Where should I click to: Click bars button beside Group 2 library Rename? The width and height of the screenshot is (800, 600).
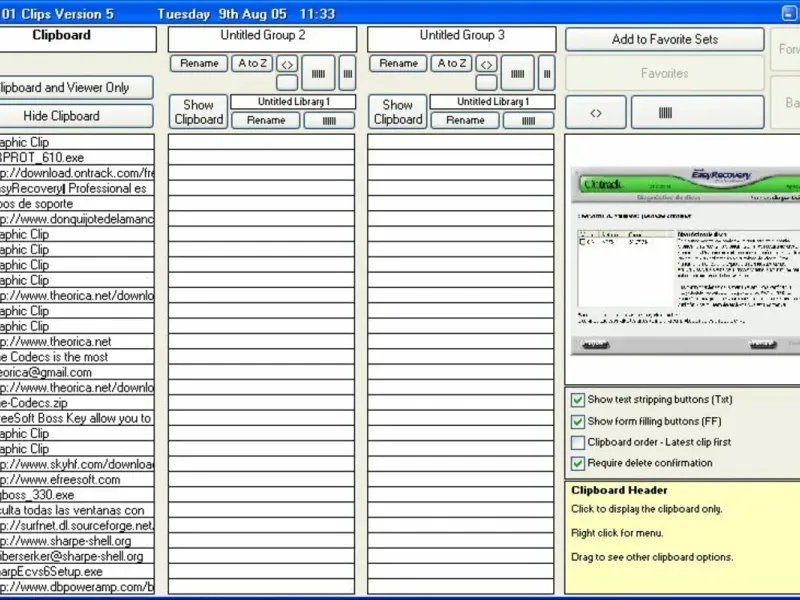[329, 120]
